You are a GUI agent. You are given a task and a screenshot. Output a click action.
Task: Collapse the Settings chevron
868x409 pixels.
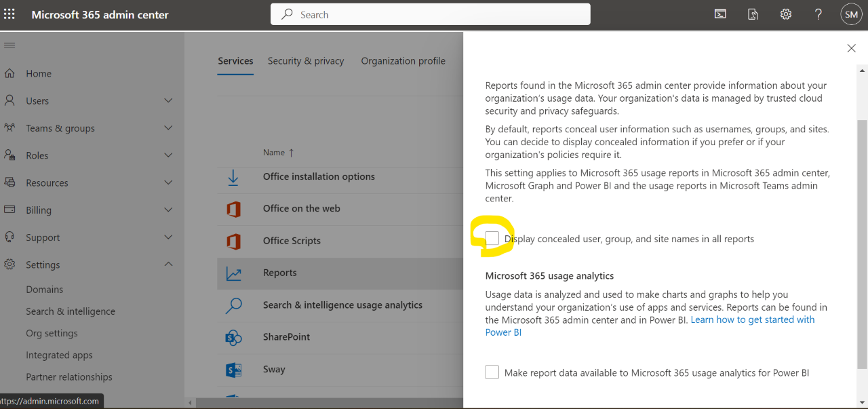tap(168, 265)
